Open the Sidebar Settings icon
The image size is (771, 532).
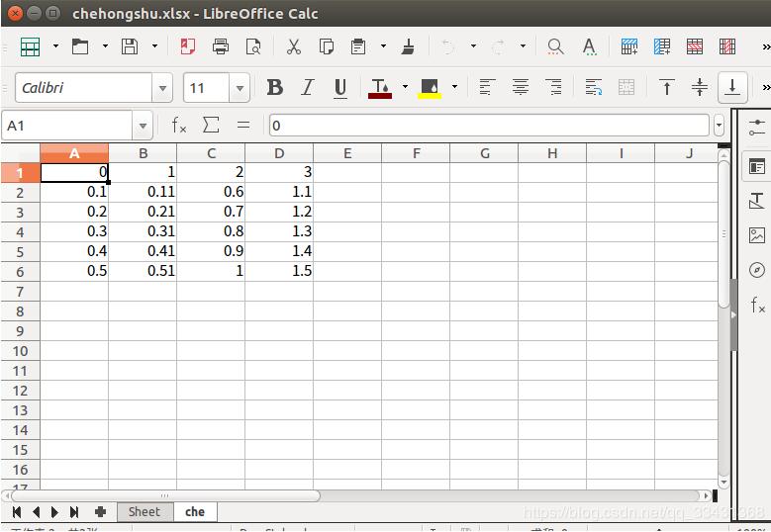(757, 128)
